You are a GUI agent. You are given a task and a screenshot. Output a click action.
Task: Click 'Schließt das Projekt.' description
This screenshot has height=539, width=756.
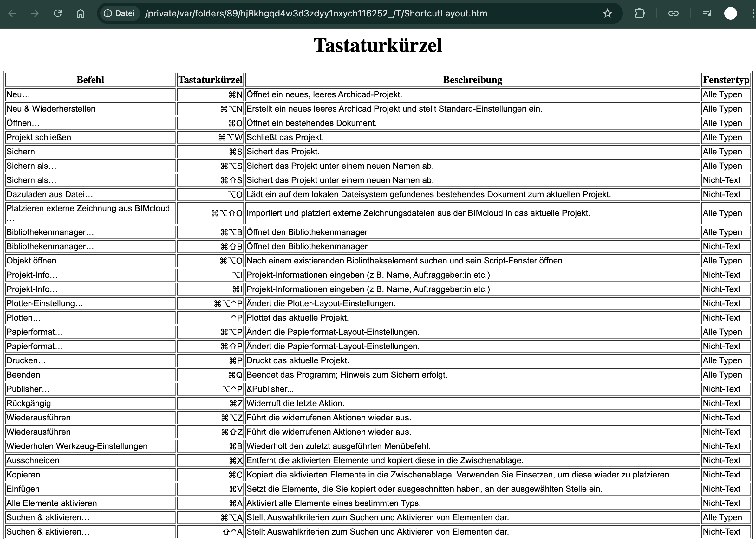pos(285,137)
